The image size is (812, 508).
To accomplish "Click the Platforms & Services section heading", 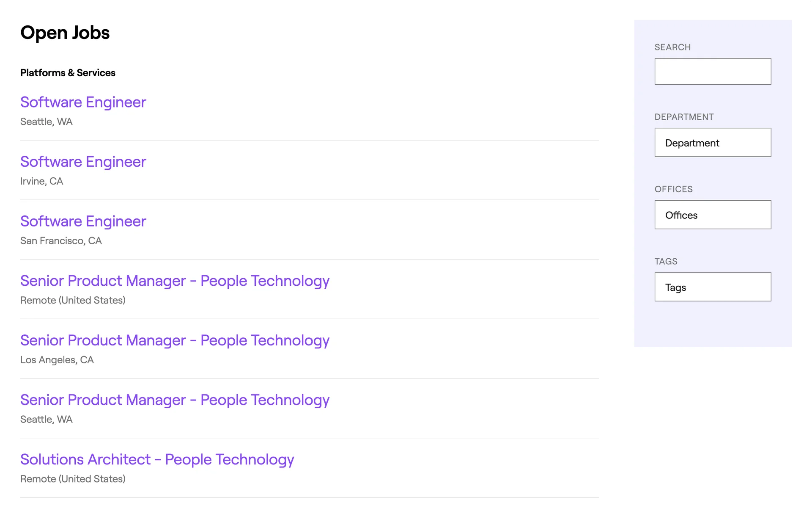I will (x=68, y=73).
